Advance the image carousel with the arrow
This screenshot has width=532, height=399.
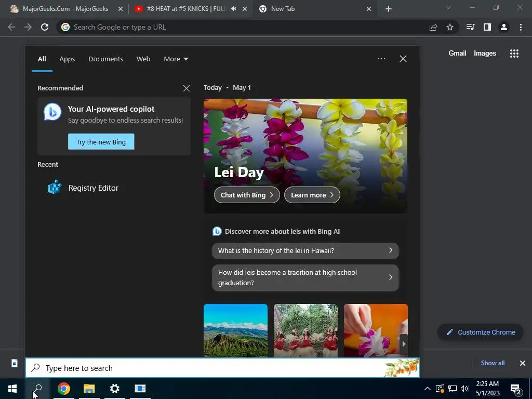[x=404, y=344]
